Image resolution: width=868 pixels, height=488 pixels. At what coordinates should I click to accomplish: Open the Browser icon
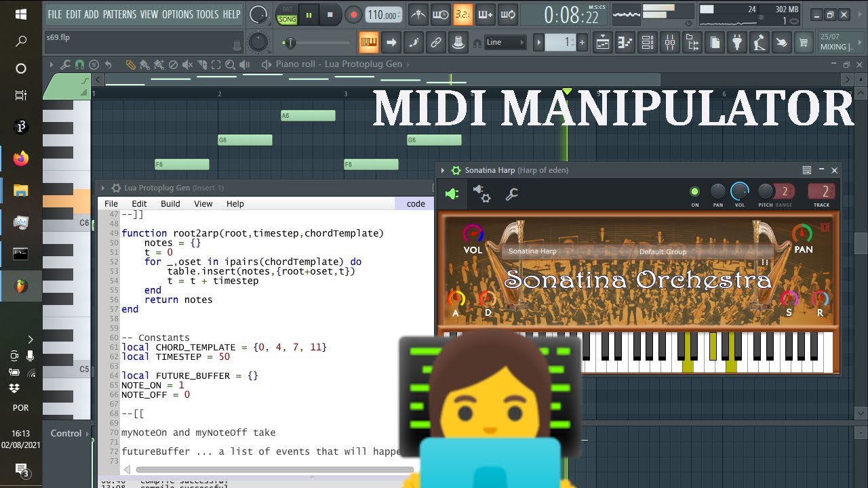[692, 43]
